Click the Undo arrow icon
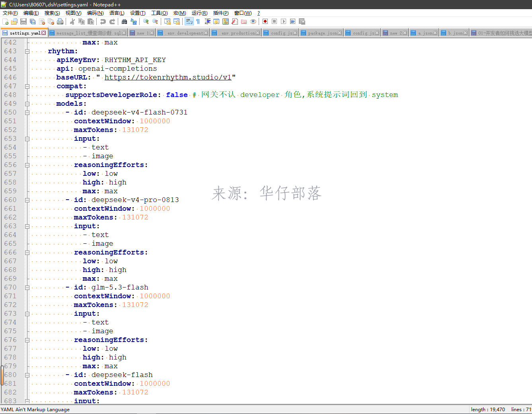 [103, 21]
